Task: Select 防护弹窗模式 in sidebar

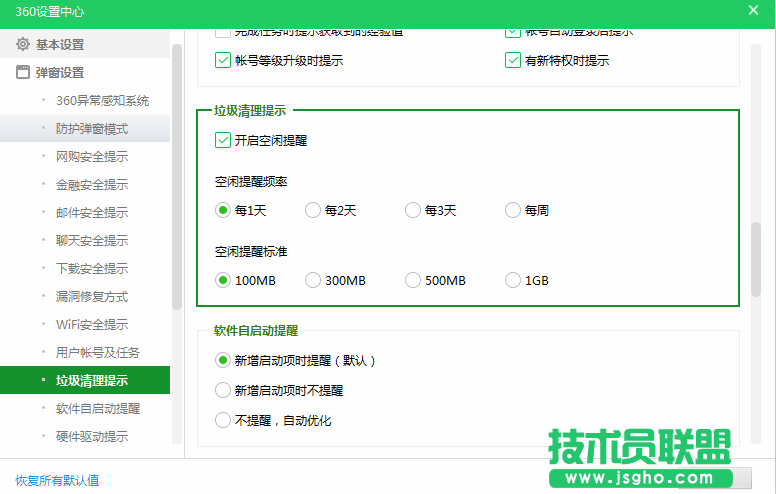Action: 85,129
